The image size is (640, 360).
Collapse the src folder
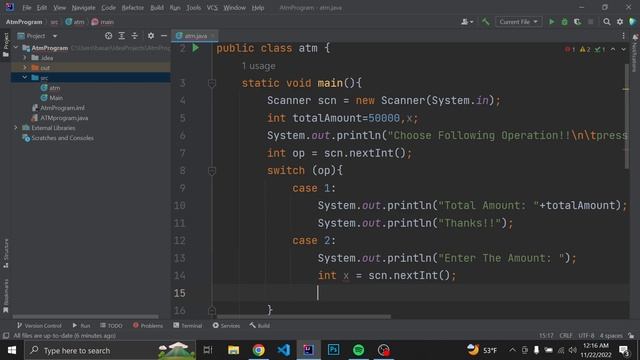pyautogui.click(x=25, y=77)
